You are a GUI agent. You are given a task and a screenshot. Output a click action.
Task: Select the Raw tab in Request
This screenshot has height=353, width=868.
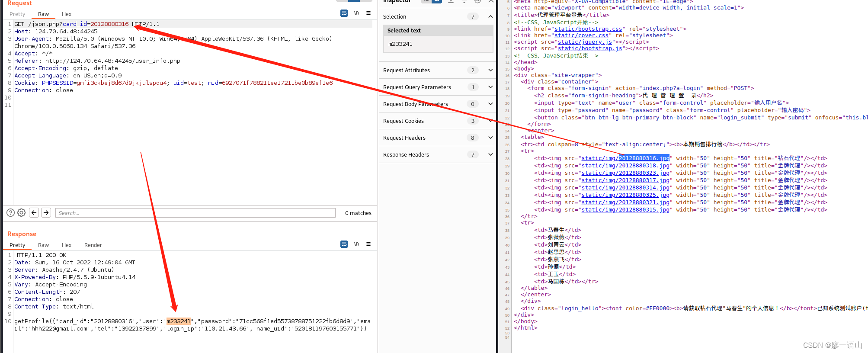(44, 14)
